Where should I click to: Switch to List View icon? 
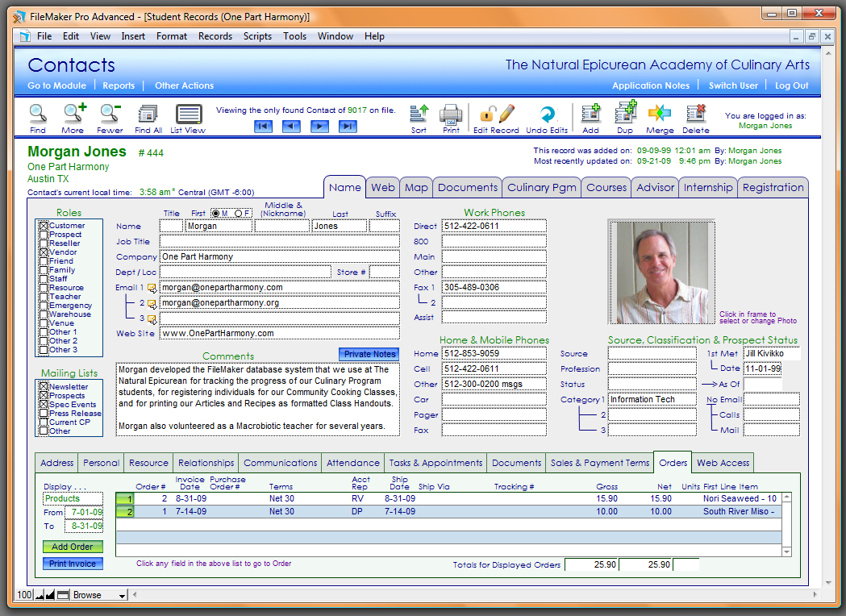[x=188, y=114]
